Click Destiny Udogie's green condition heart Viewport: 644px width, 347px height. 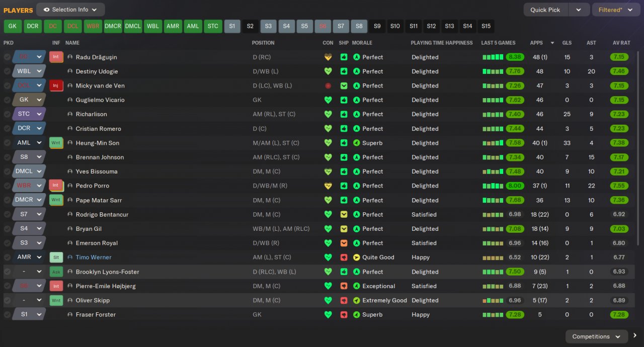(x=328, y=71)
